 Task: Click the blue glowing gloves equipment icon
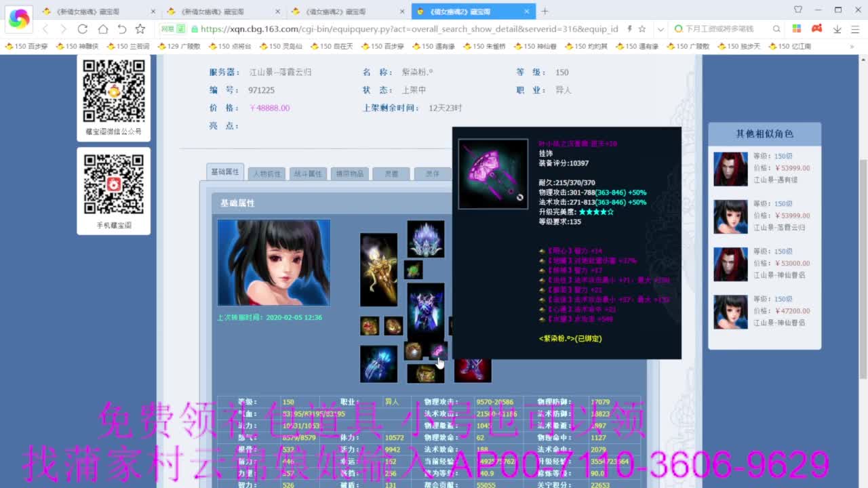click(x=378, y=364)
